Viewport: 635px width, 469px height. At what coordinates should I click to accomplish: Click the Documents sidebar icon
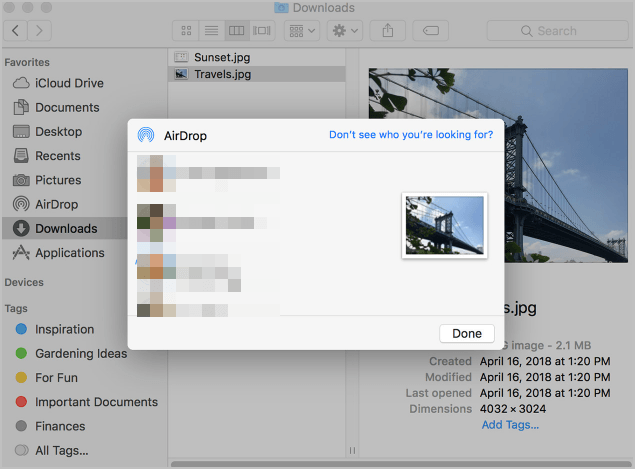(21, 107)
